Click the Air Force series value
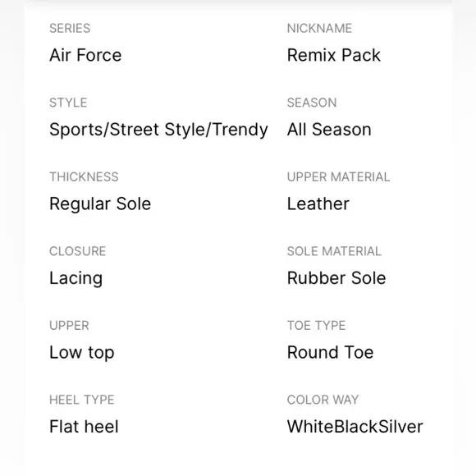 click(x=85, y=55)
